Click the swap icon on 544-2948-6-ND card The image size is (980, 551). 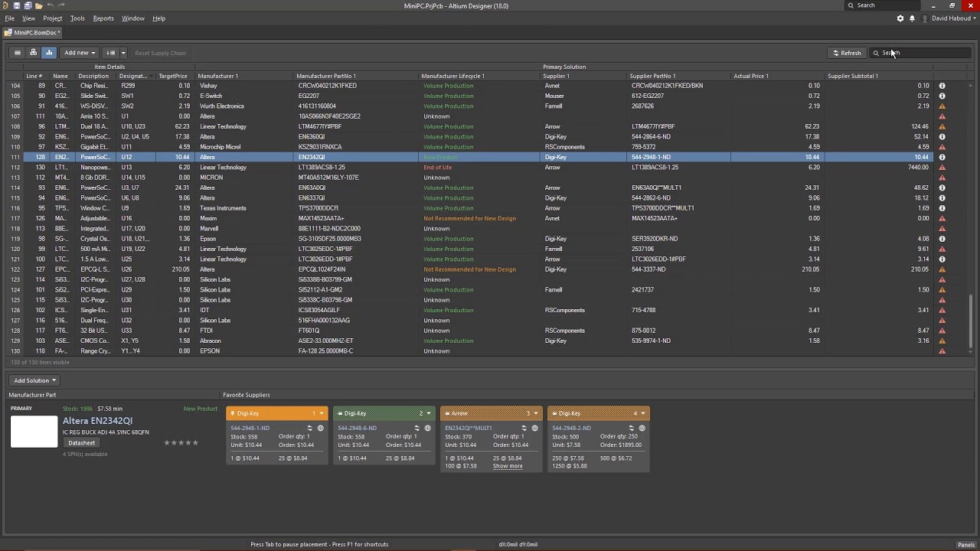pyautogui.click(x=417, y=429)
